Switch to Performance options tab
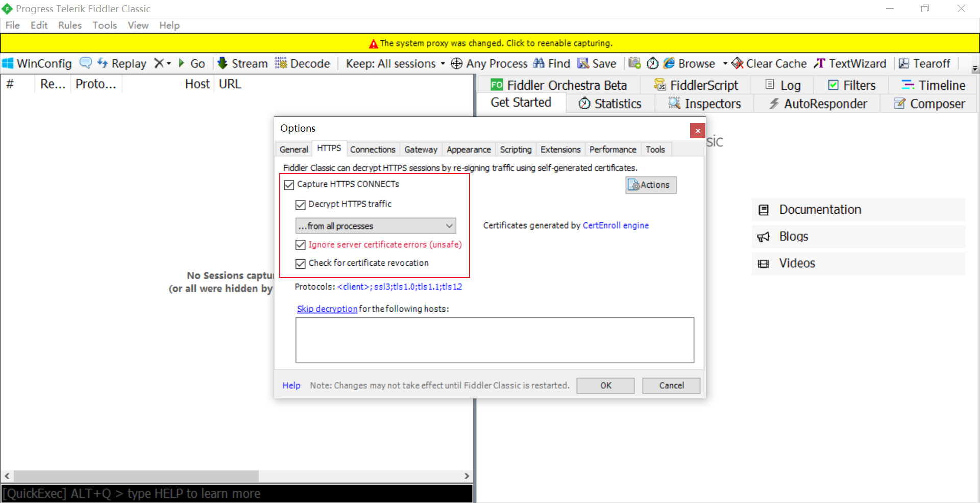Screen dimensions: 980x503 tap(612, 149)
